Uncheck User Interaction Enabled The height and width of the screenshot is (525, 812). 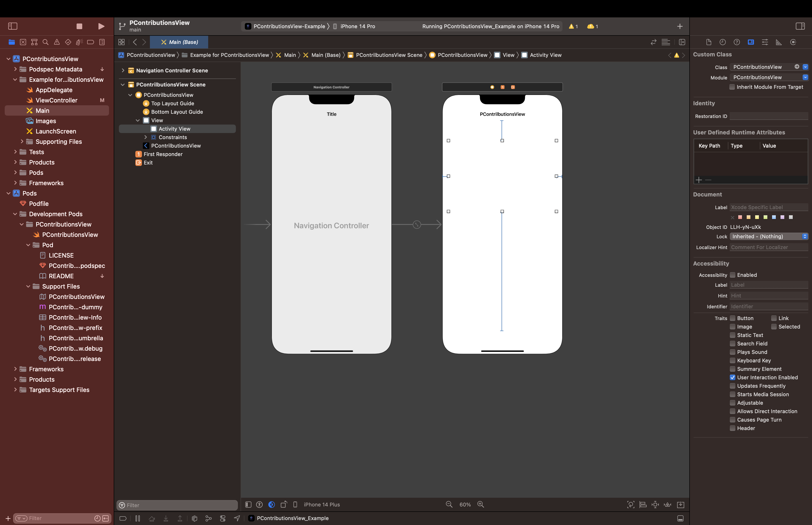pyautogui.click(x=733, y=377)
